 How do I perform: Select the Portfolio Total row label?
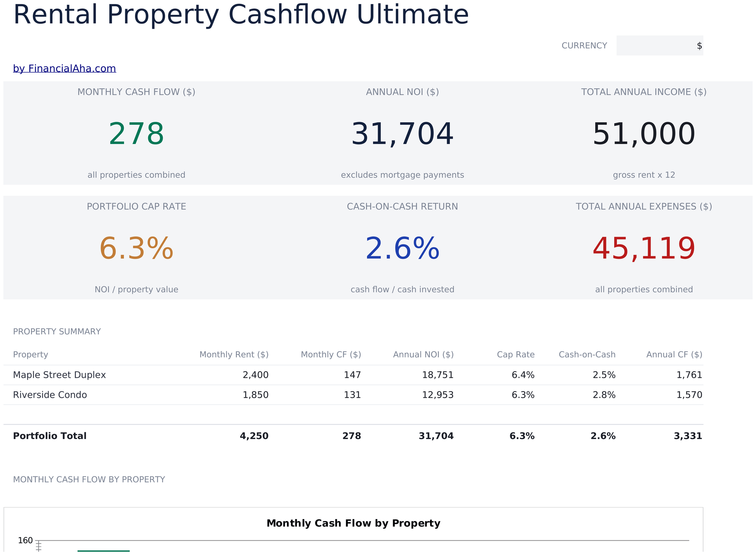[x=50, y=436]
